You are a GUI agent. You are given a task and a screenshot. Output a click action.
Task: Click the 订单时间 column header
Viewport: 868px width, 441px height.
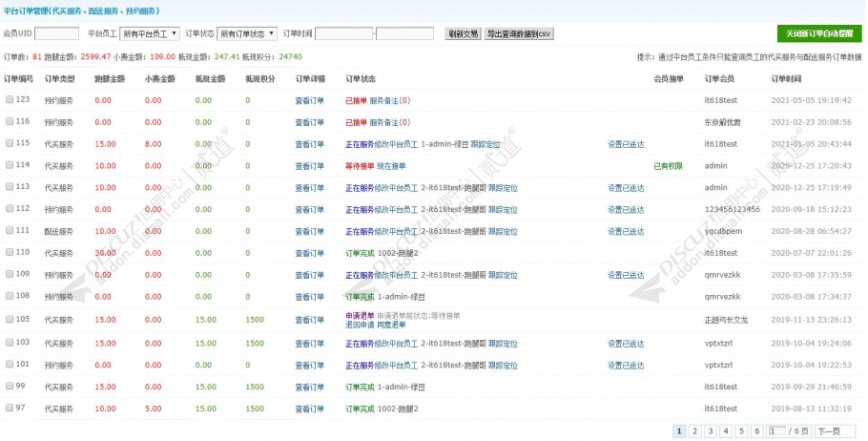(x=786, y=79)
